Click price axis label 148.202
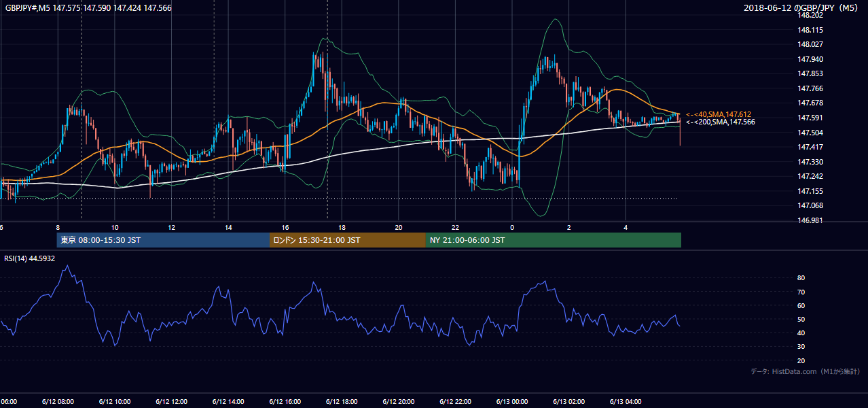868x408 pixels. 811,15
